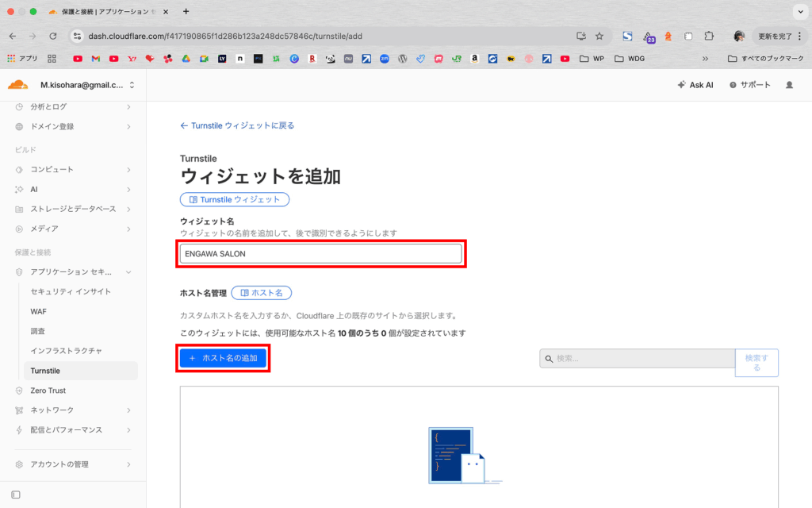Click the browser reload icon
Screen dimensions: 812x508
pyautogui.click(x=53, y=36)
